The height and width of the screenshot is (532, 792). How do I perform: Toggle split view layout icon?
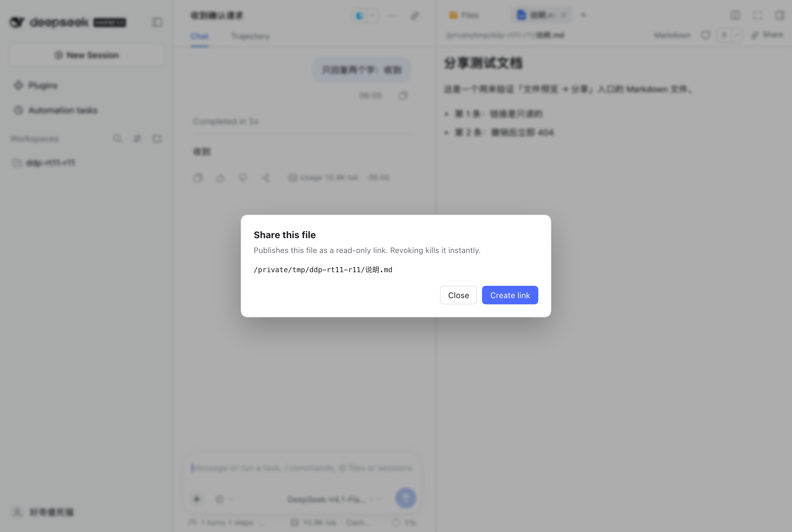click(735, 15)
